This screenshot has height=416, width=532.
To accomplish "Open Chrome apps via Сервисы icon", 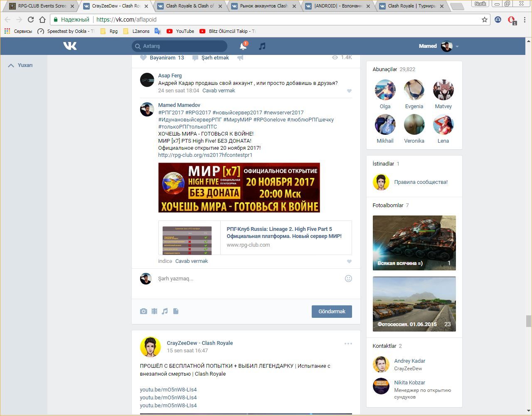I will click(x=7, y=31).
